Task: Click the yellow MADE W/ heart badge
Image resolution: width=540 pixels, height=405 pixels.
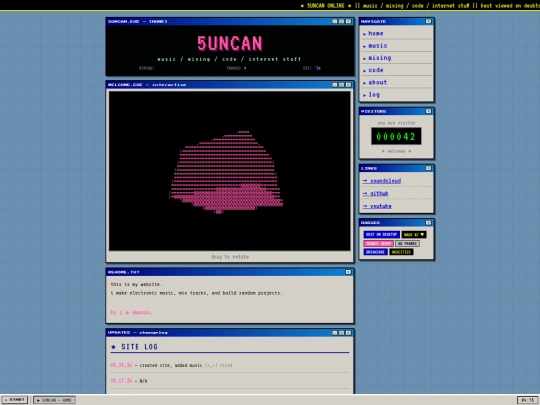Action: pos(414,235)
